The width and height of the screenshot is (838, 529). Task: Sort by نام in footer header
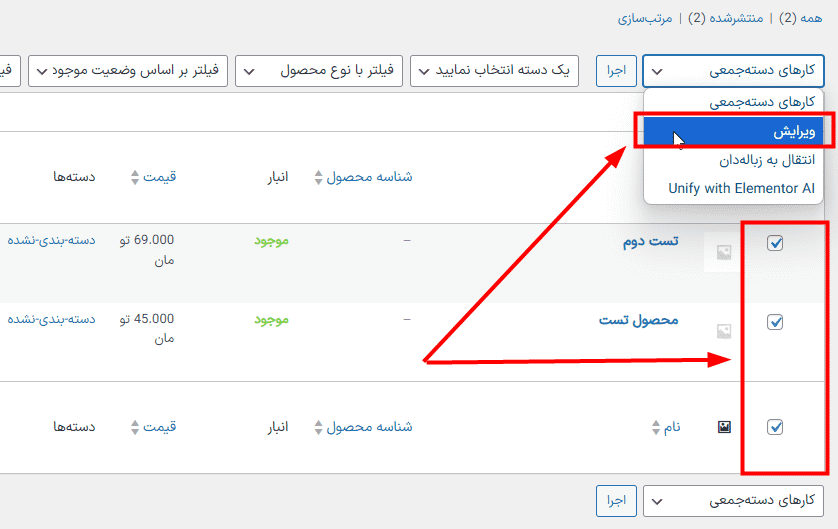(x=672, y=427)
